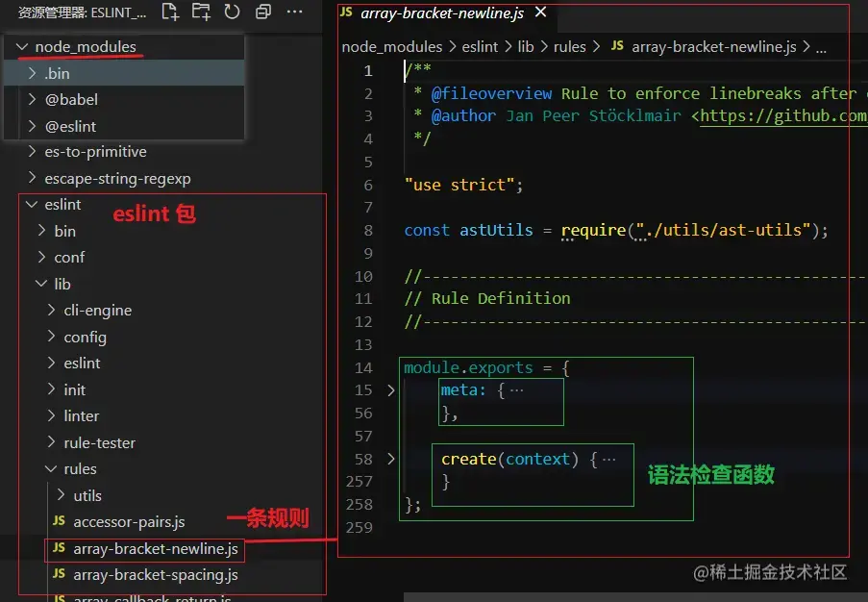Click the "use strict" statement text
The width and height of the screenshot is (868, 602).
click(x=463, y=185)
